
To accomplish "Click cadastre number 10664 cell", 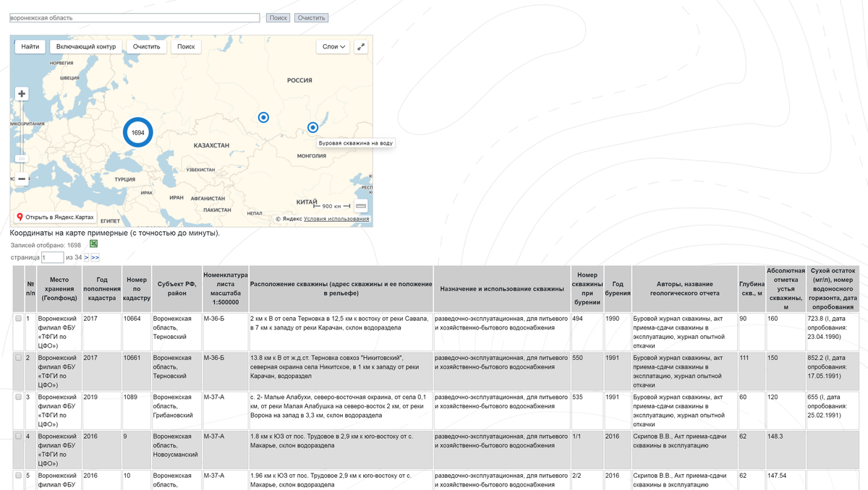I will [136, 332].
